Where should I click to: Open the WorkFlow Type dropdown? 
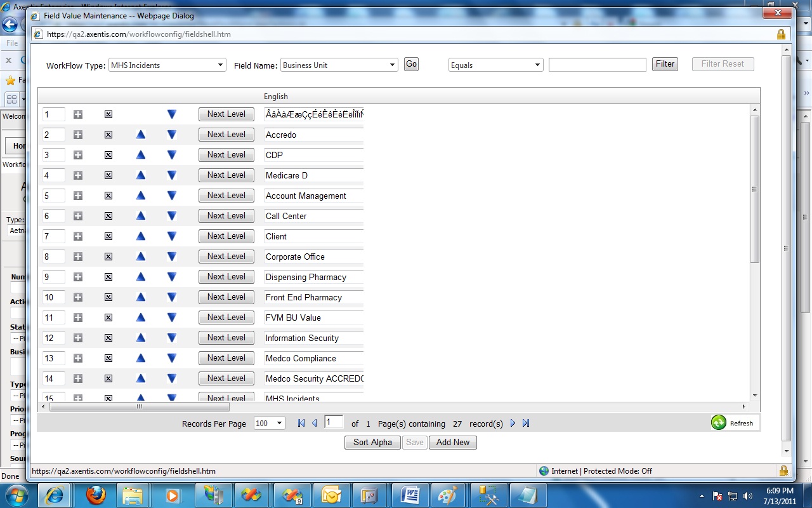pyautogui.click(x=167, y=65)
